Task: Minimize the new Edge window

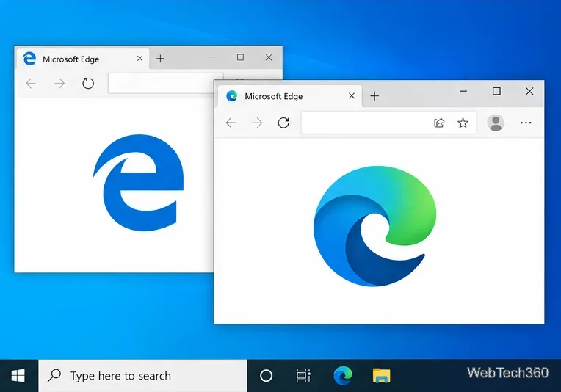Action: (x=463, y=91)
